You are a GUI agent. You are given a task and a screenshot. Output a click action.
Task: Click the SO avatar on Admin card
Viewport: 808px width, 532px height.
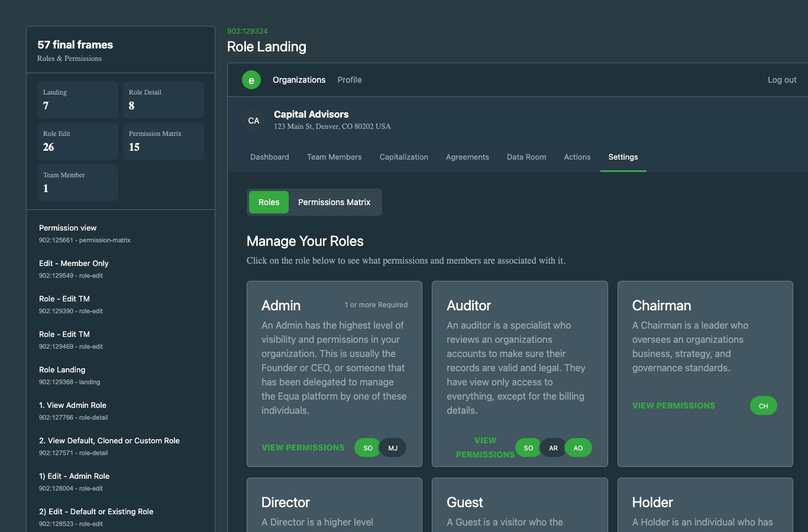point(367,447)
